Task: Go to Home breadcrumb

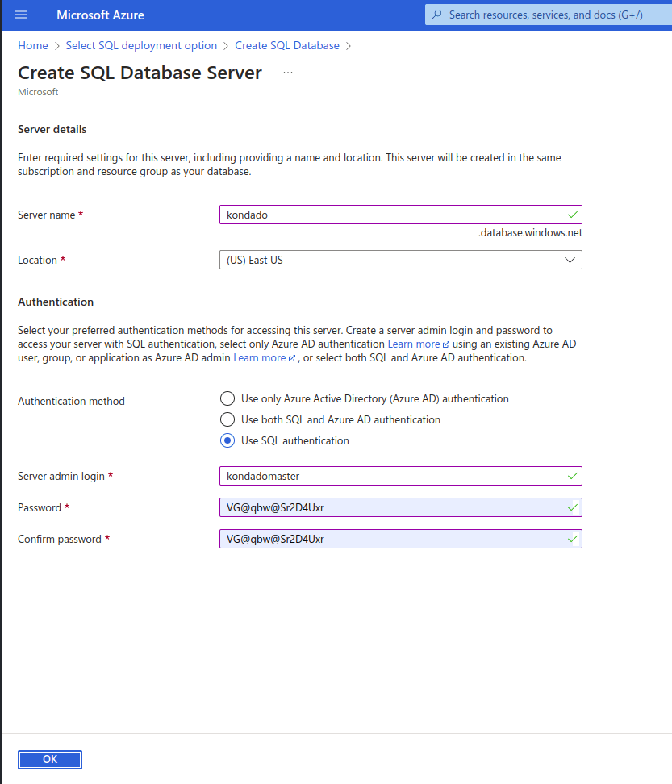Action: point(33,45)
